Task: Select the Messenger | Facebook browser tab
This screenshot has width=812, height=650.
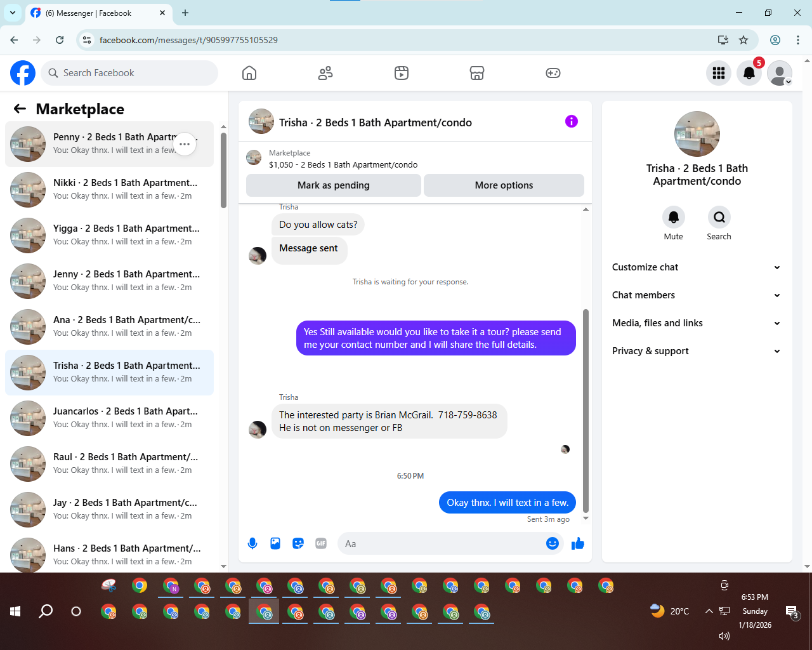Action: tap(98, 13)
